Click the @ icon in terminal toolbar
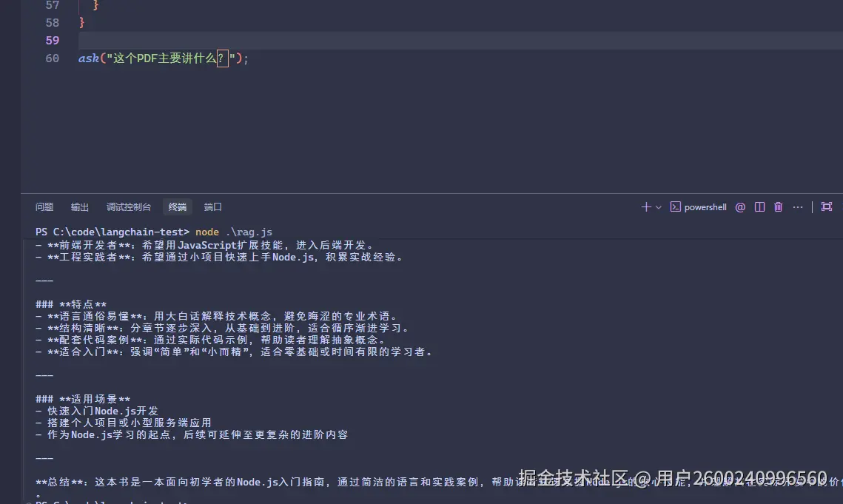843x504 pixels. tap(740, 207)
